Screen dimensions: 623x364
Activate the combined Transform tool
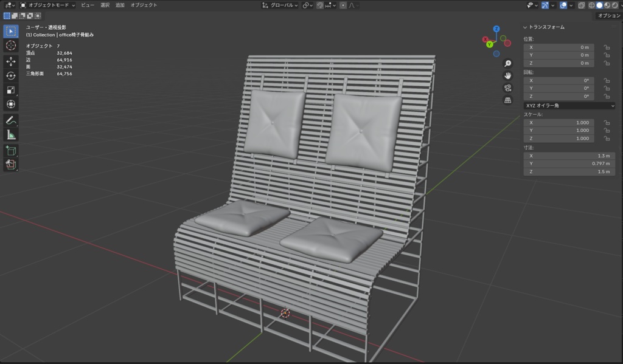point(11,104)
